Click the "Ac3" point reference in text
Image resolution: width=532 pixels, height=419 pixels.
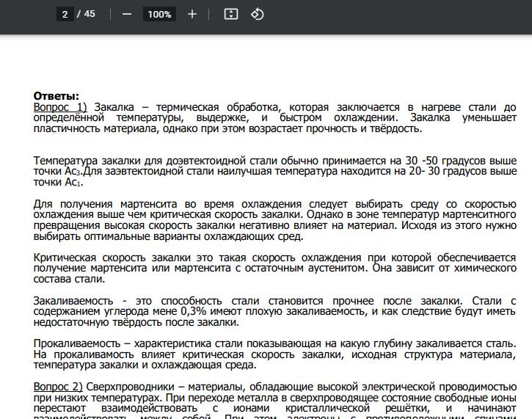pyautogui.click(x=72, y=171)
